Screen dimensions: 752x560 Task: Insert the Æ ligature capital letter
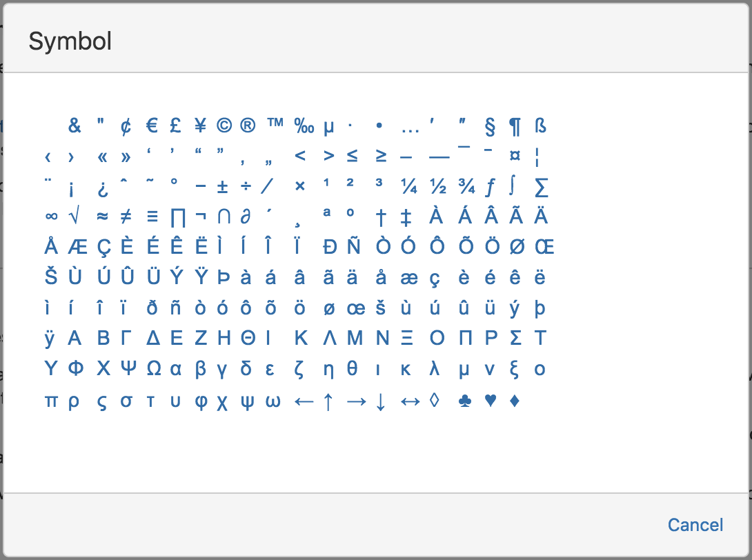(77, 247)
